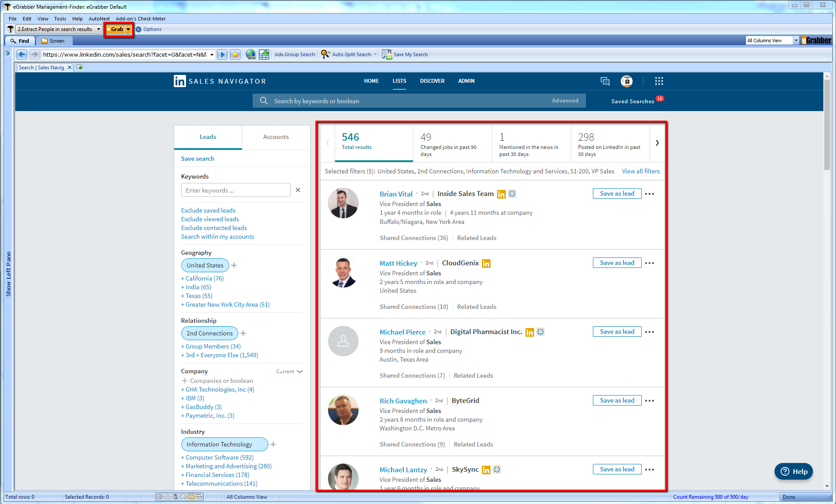Click Save My Search
Viewport: 836px width, 504px height.
point(405,54)
